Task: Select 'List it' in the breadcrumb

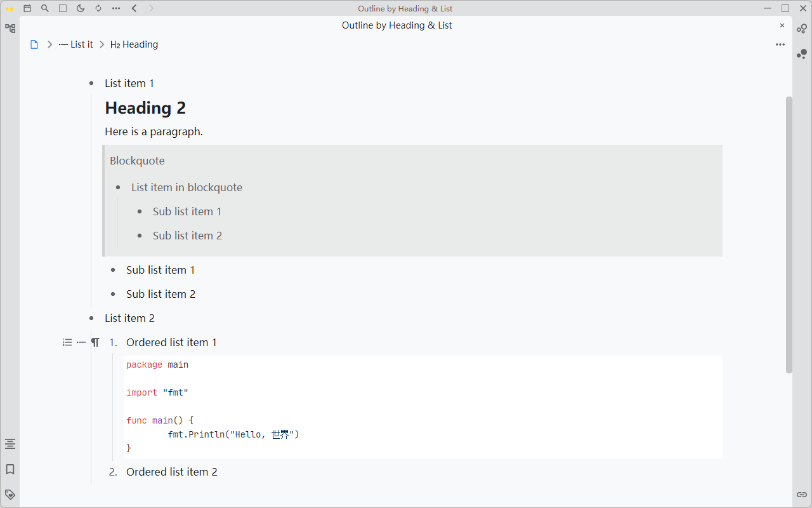Action: click(76, 44)
